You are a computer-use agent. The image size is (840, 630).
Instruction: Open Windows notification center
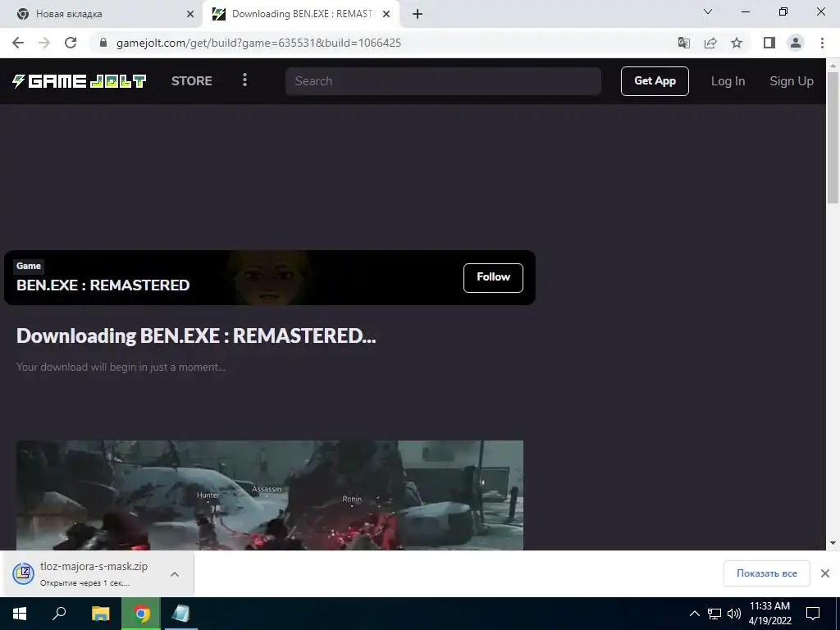pos(813,614)
